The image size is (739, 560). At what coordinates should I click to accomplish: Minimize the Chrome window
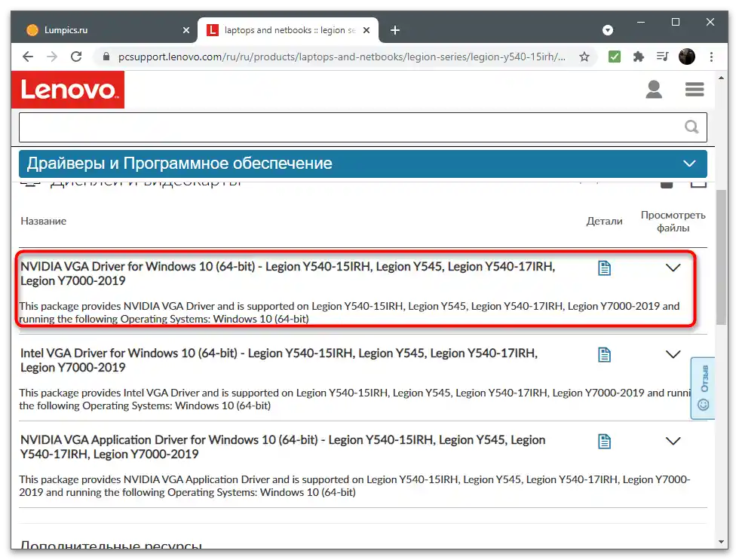641,22
